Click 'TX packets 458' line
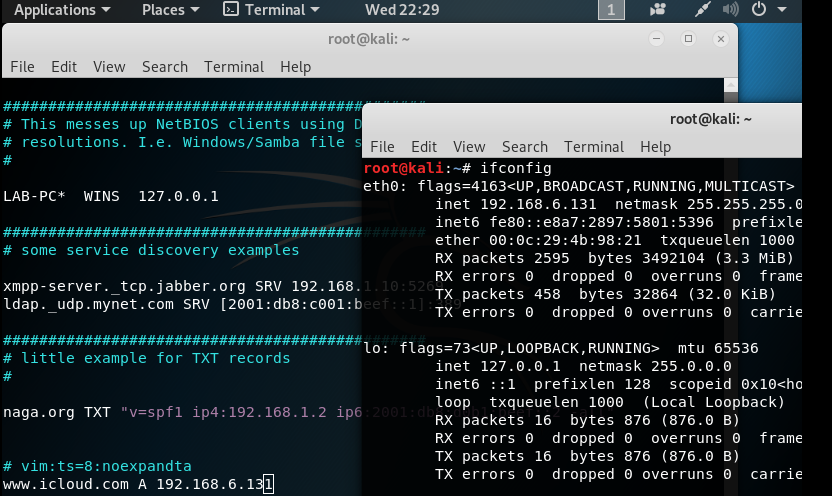Viewport: 832px width, 496px height. point(605,294)
